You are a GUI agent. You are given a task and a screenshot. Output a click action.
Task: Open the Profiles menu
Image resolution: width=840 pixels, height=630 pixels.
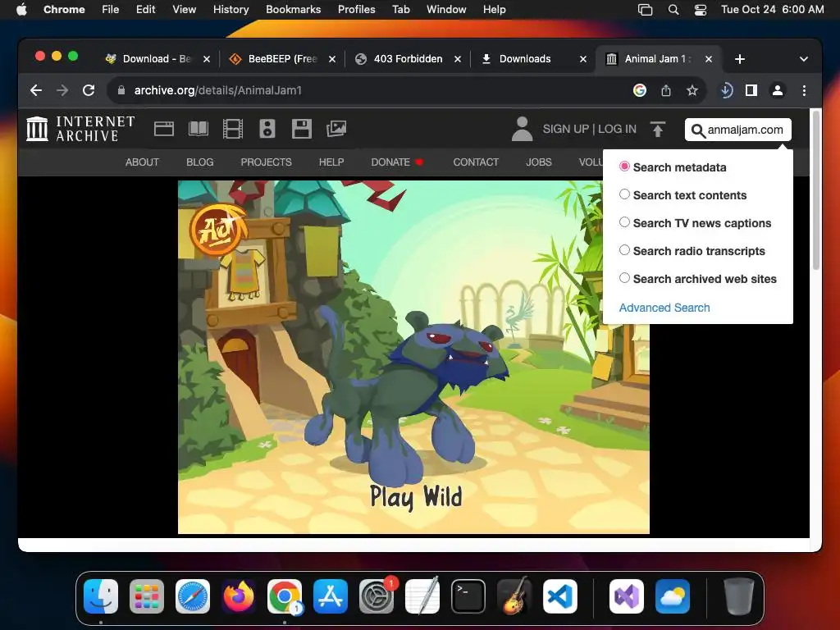coord(356,10)
